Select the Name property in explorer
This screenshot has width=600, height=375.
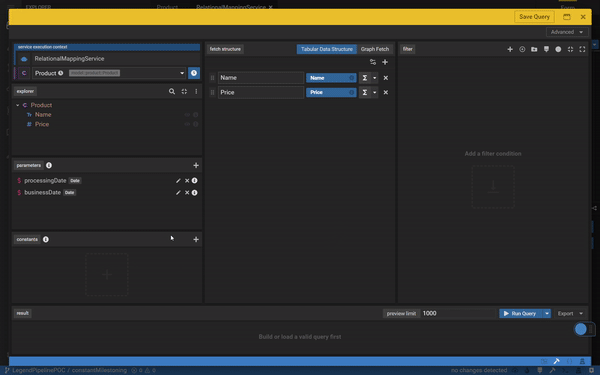(43, 115)
